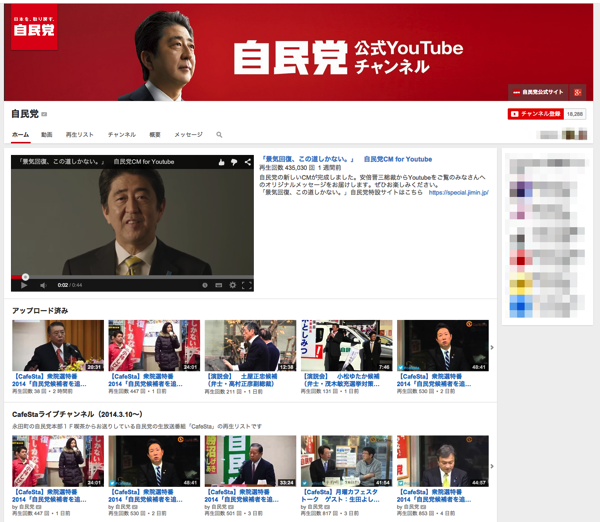Open the 再生リスト tab
This screenshot has height=522, width=600.
[x=80, y=135]
